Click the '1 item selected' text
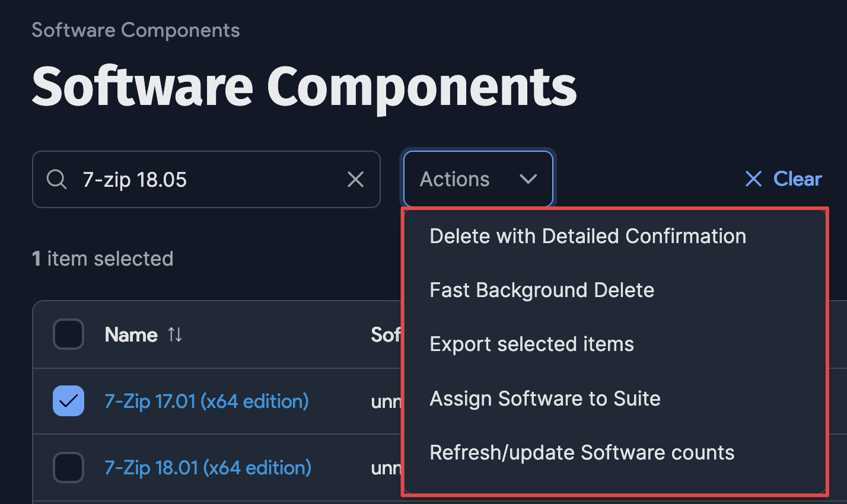847x504 pixels. pyautogui.click(x=103, y=259)
